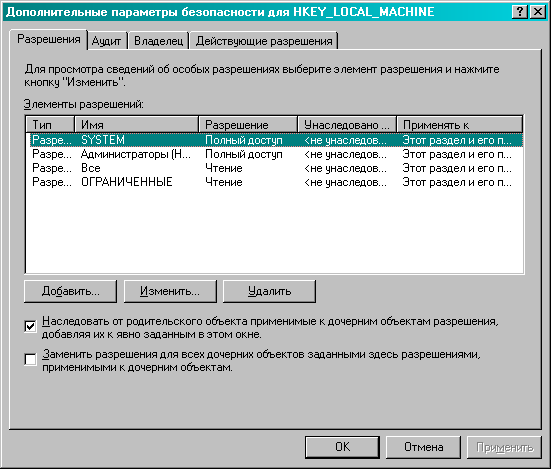Select the Администраторы permission entry

(x=274, y=154)
